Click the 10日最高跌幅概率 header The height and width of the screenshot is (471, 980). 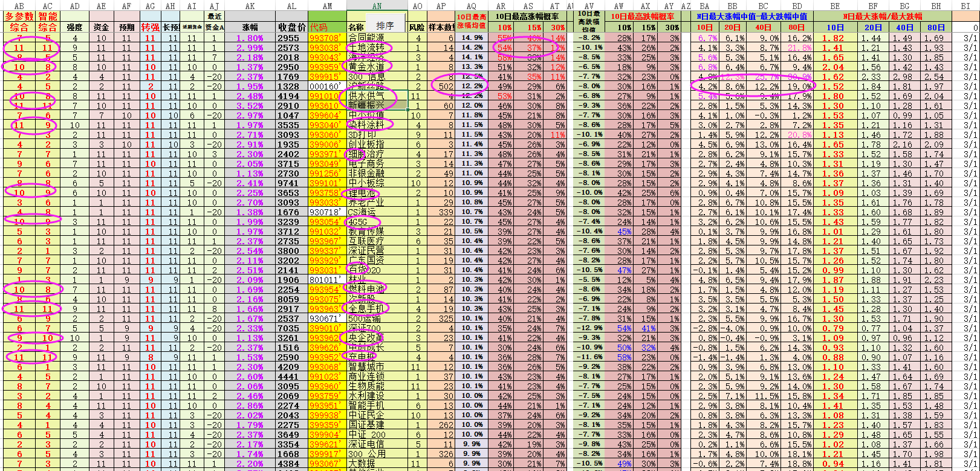click(x=642, y=16)
